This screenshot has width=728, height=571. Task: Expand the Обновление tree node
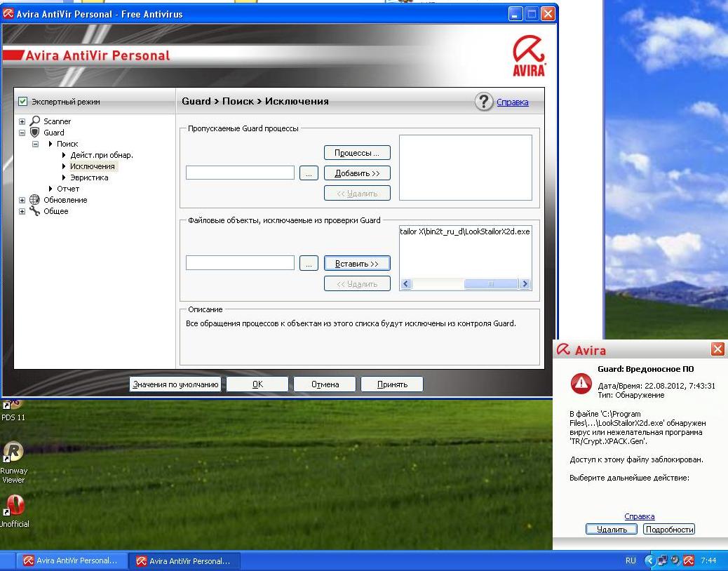22,200
